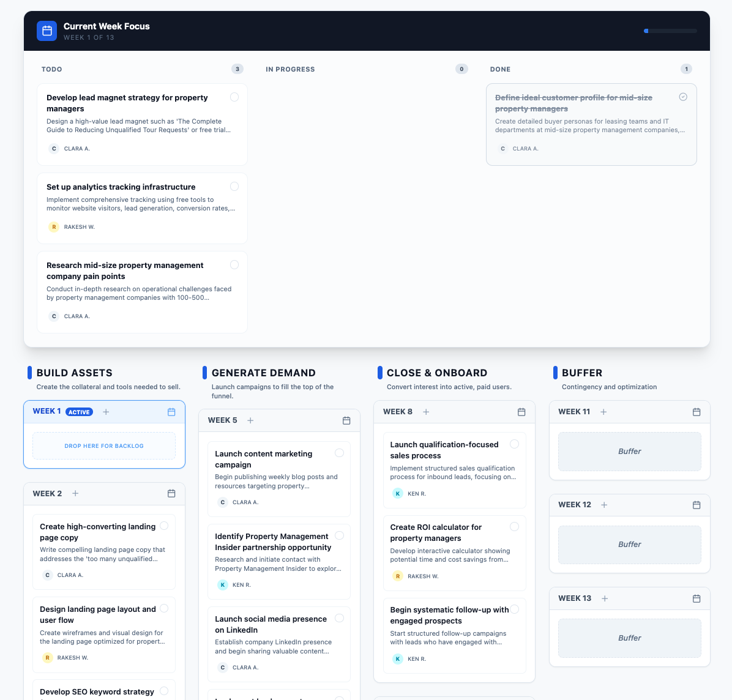This screenshot has width=732, height=700.
Task: Click the plus button on Week 11
Action: tap(603, 412)
